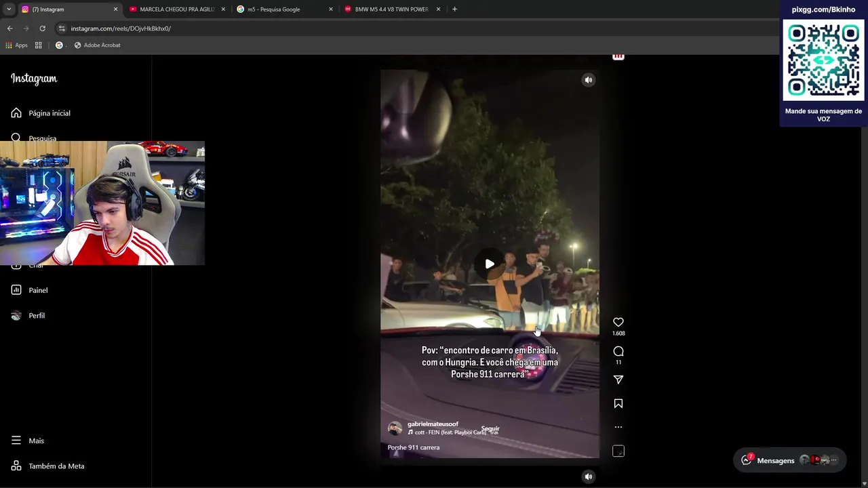
Task: Click the Porshe 911 carrera caption
Action: (x=414, y=447)
